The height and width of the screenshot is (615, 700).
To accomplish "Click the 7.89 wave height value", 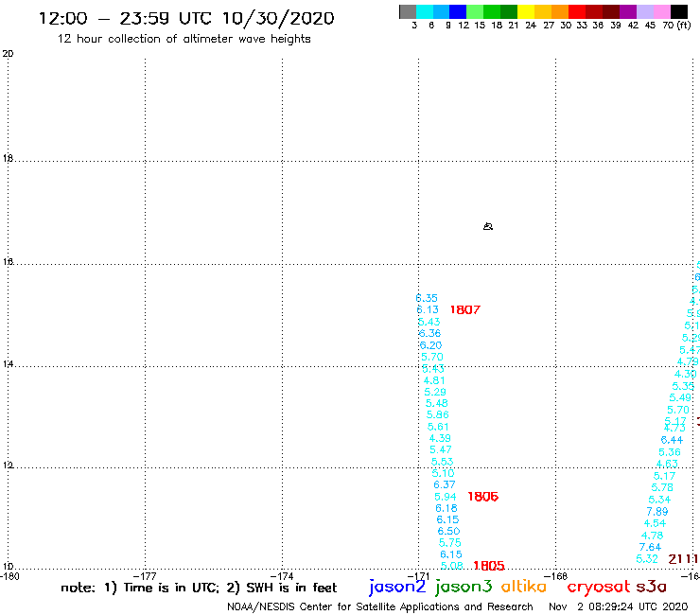I will coord(657,511).
